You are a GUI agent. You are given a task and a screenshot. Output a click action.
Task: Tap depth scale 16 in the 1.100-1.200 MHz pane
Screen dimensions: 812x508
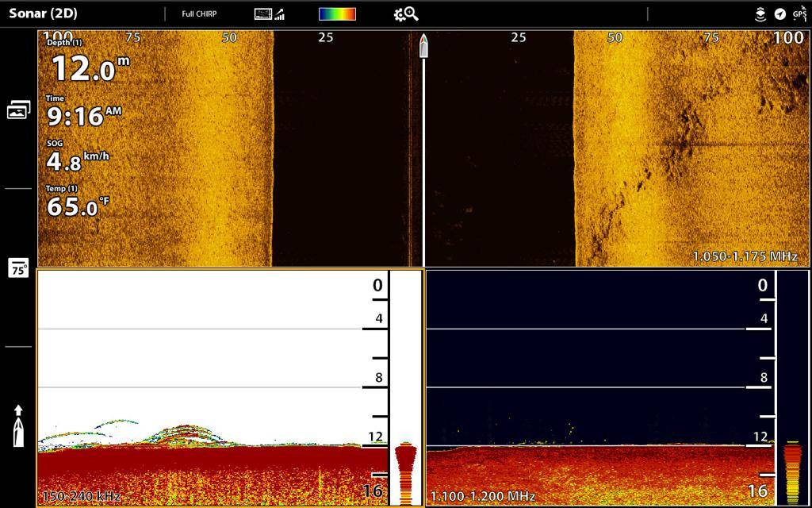point(758,491)
